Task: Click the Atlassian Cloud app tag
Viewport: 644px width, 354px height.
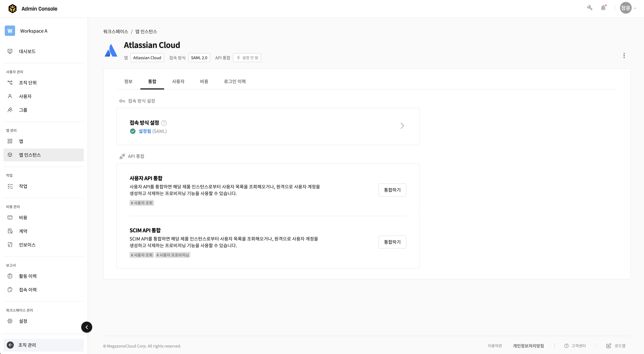Action: [x=147, y=57]
